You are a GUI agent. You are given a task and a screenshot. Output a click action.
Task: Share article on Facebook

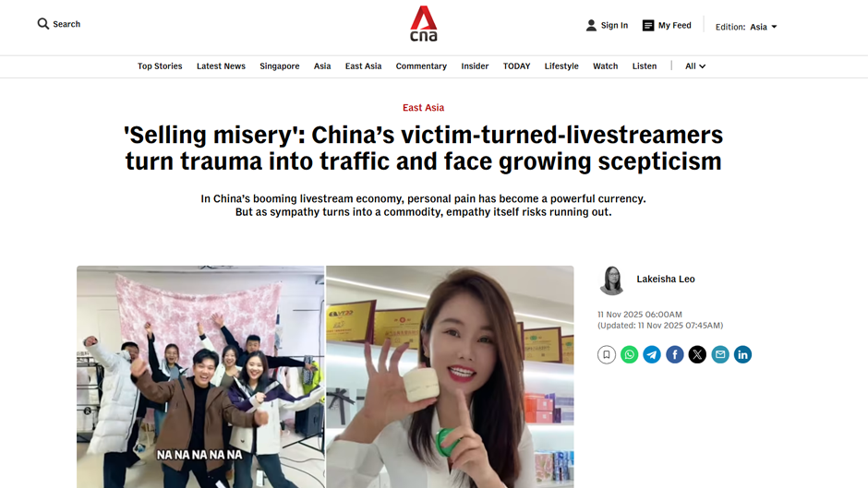tap(674, 354)
